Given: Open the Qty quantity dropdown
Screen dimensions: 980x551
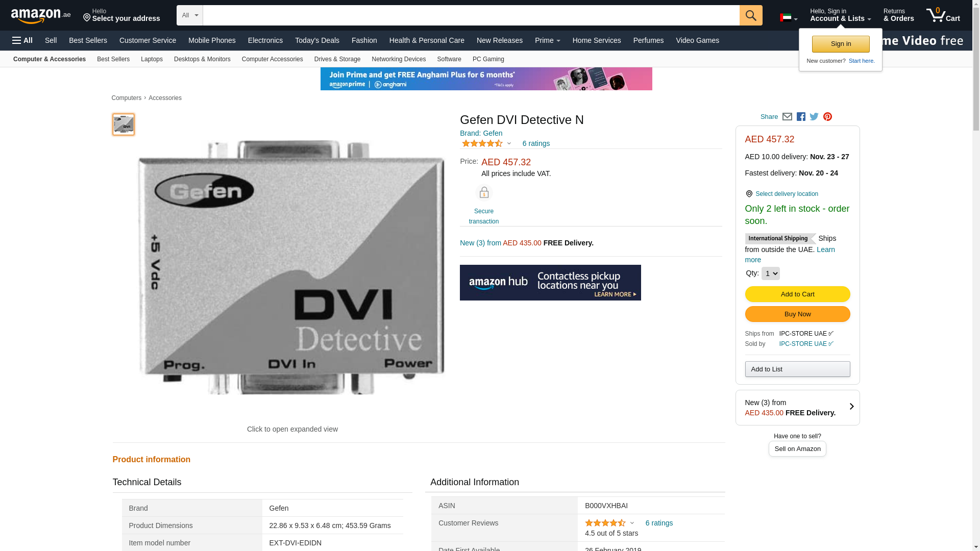Looking at the screenshot, I should tap(770, 273).
